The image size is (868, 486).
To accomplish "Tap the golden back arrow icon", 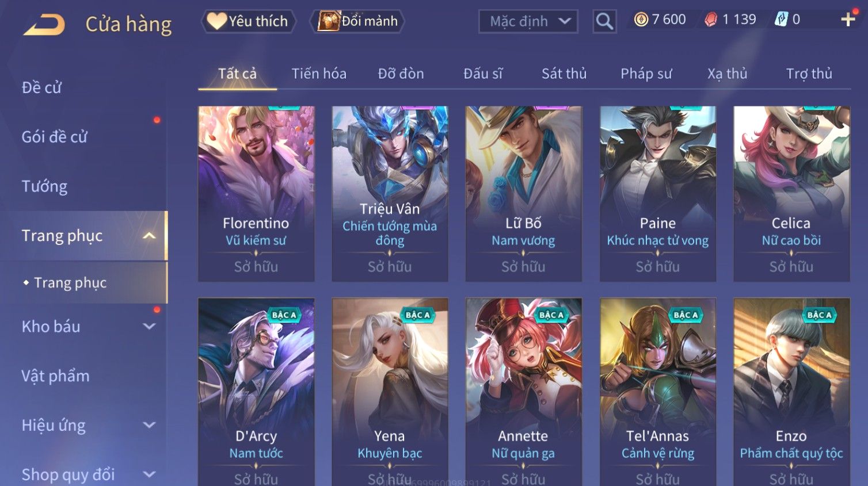I will pos(44,25).
